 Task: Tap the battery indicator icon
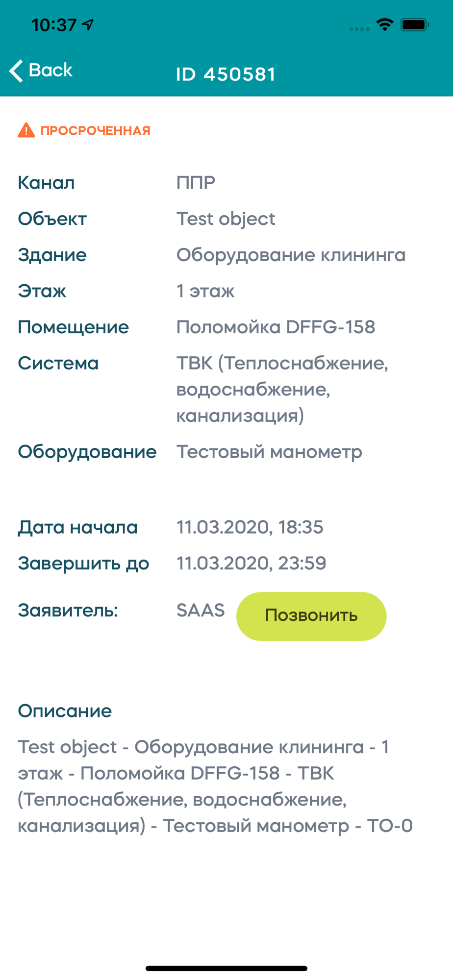414,24
